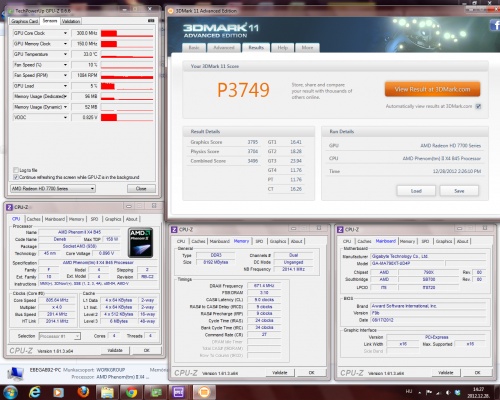500x400 pixels.
Task: Open the taskbar clock and date
Action: pos(479,392)
